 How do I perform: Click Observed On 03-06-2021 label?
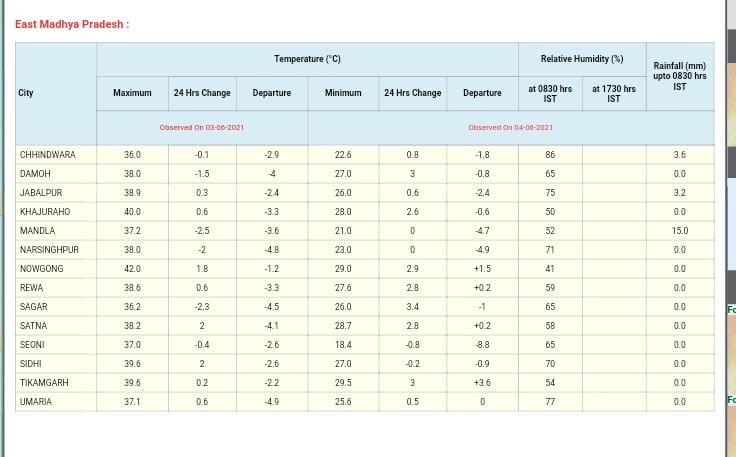(202, 128)
